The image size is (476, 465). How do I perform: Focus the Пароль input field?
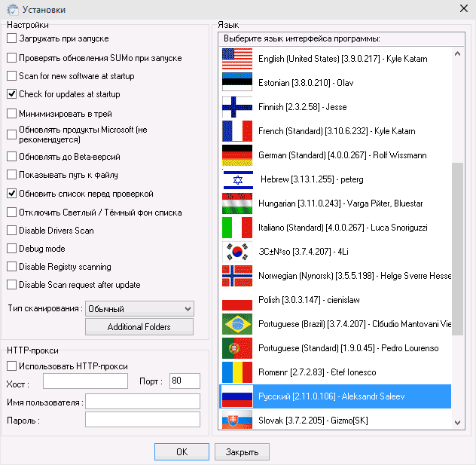[x=142, y=420]
